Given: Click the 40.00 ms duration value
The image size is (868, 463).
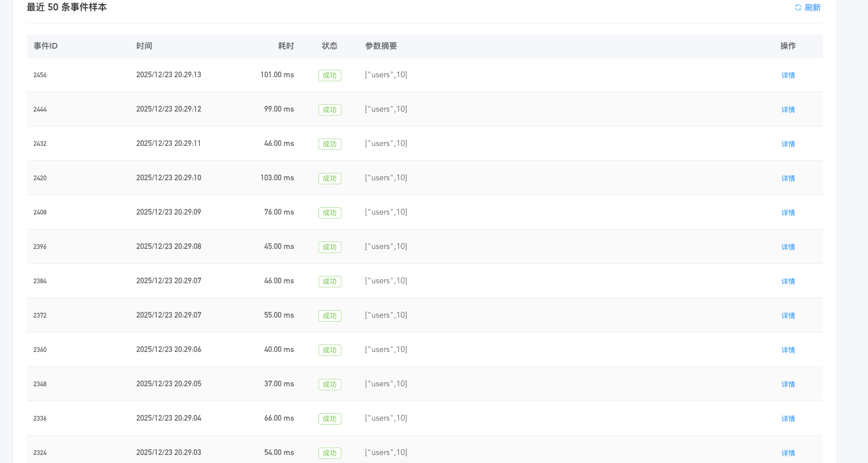Looking at the screenshot, I should pos(279,350).
